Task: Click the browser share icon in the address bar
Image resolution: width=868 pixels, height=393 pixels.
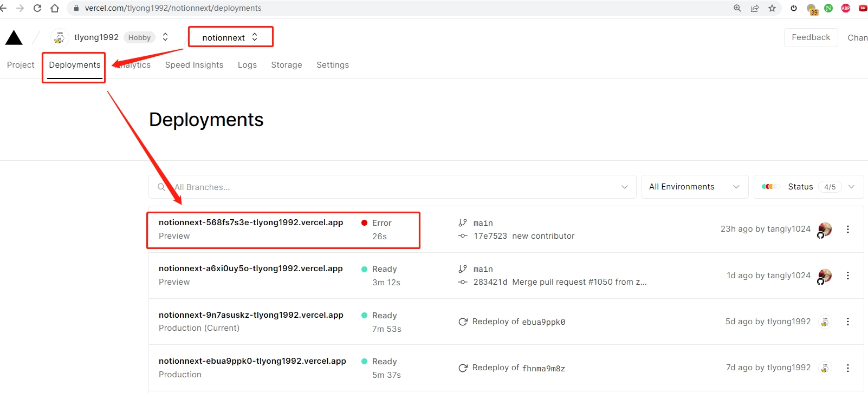Action: tap(755, 8)
